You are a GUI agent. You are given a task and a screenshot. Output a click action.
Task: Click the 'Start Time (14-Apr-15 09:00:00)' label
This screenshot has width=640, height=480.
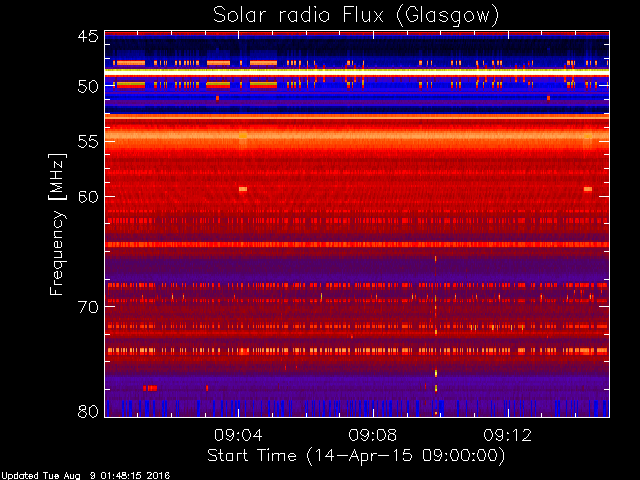coord(356,455)
